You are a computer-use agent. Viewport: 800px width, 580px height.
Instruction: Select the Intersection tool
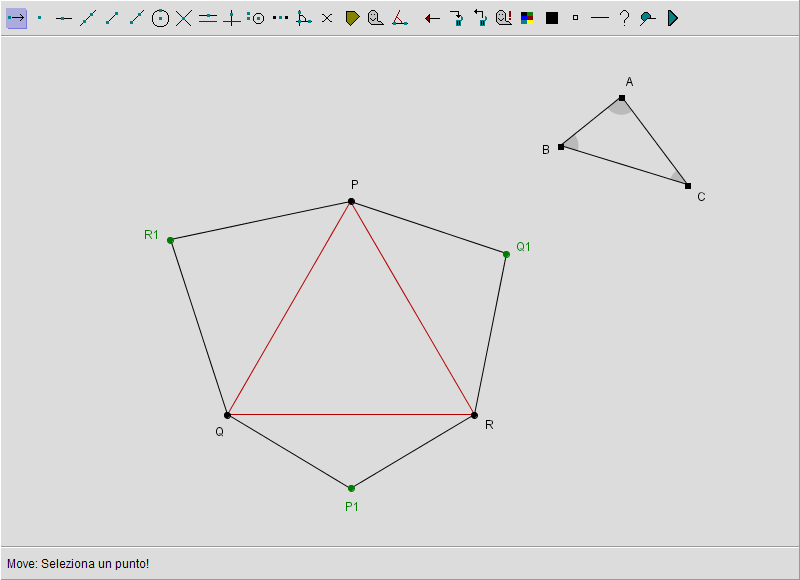184,18
